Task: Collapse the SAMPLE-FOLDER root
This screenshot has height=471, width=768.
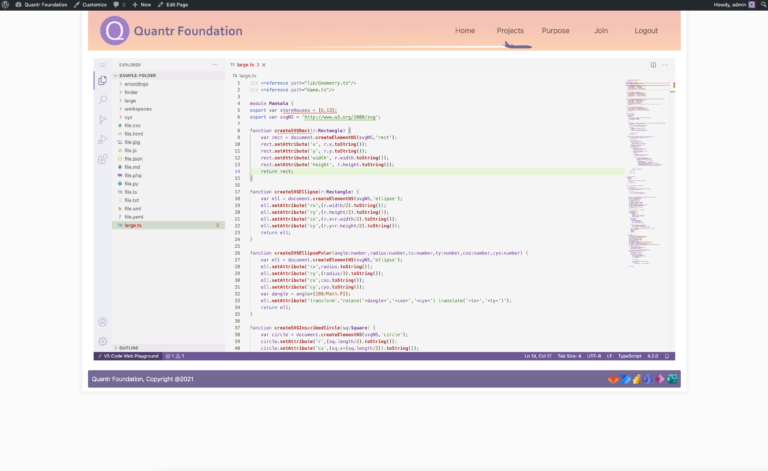Action: click(135, 75)
